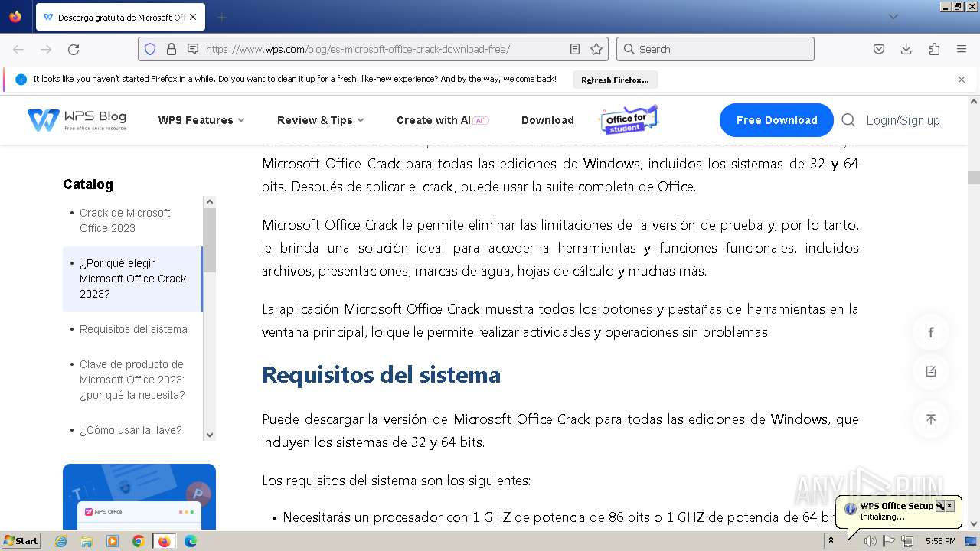The height and width of the screenshot is (551, 980).
Task: Click the 5:55 PM clock
Action: coord(940,541)
